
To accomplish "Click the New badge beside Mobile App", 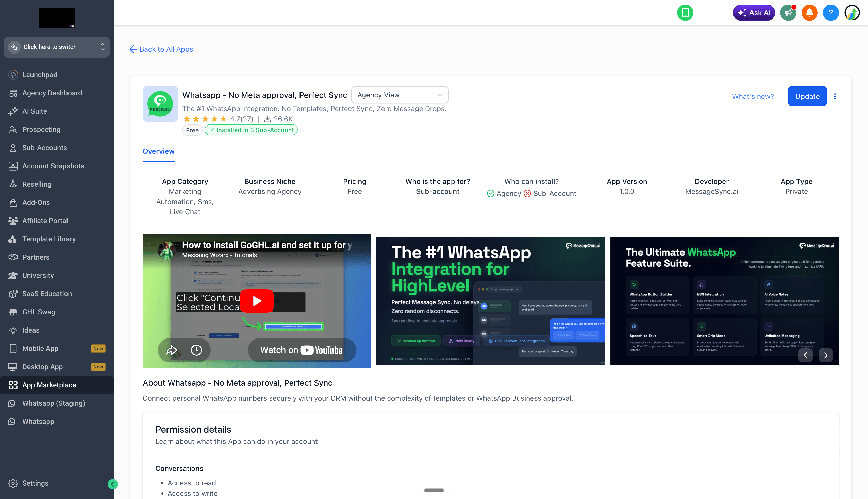I will [98, 349].
